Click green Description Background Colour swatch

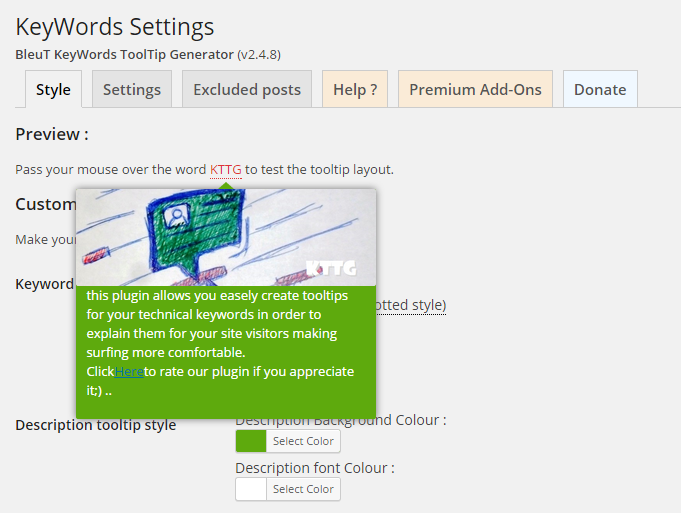pyautogui.click(x=251, y=441)
